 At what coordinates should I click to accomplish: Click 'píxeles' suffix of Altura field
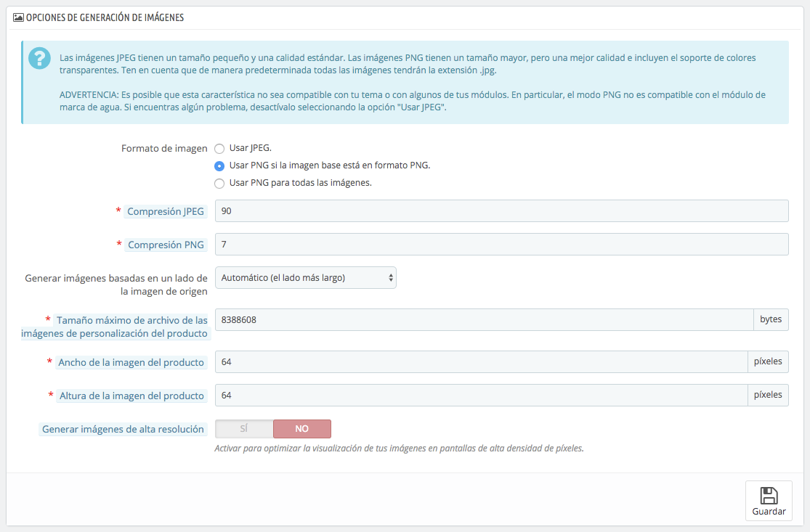(768, 396)
